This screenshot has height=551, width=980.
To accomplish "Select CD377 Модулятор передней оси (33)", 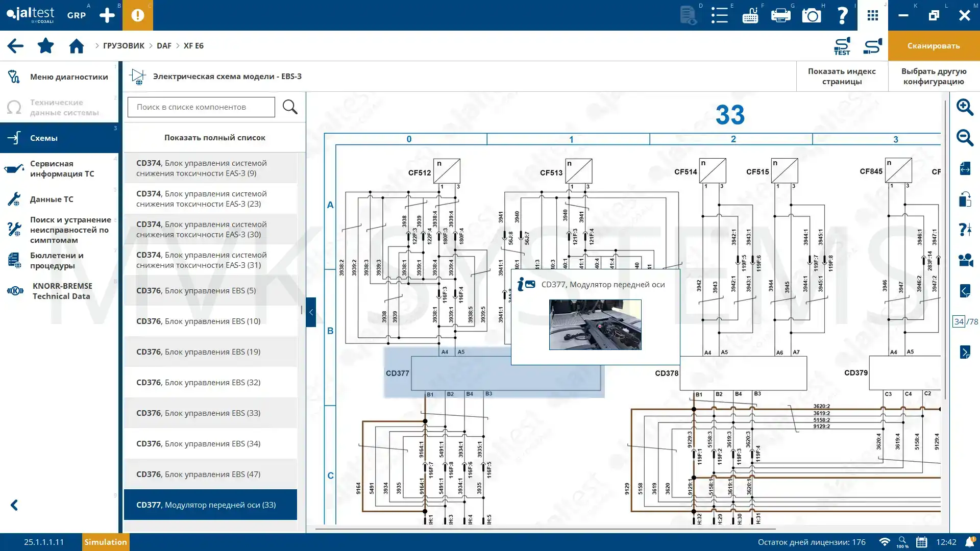I will [x=210, y=505].
